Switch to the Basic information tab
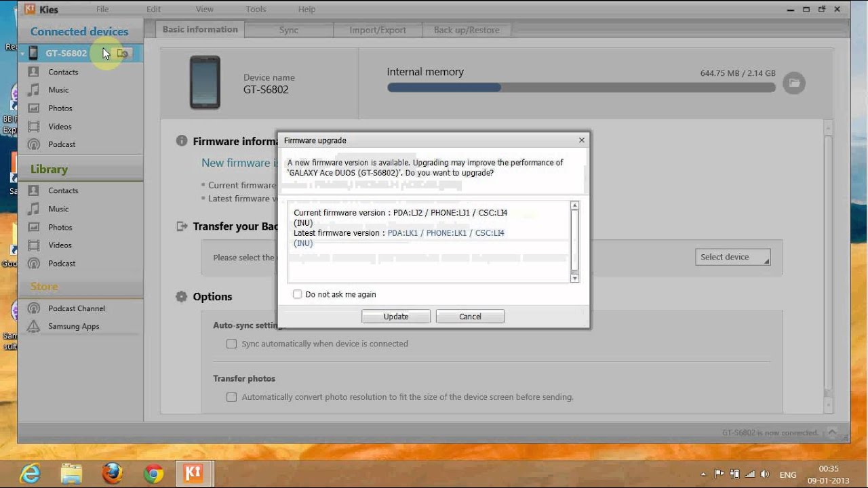 tap(200, 29)
